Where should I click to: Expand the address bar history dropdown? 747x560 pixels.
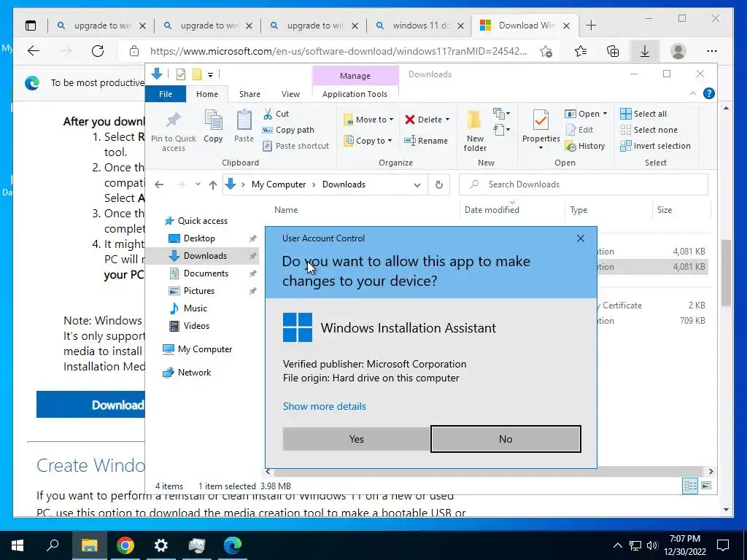tap(417, 184)
